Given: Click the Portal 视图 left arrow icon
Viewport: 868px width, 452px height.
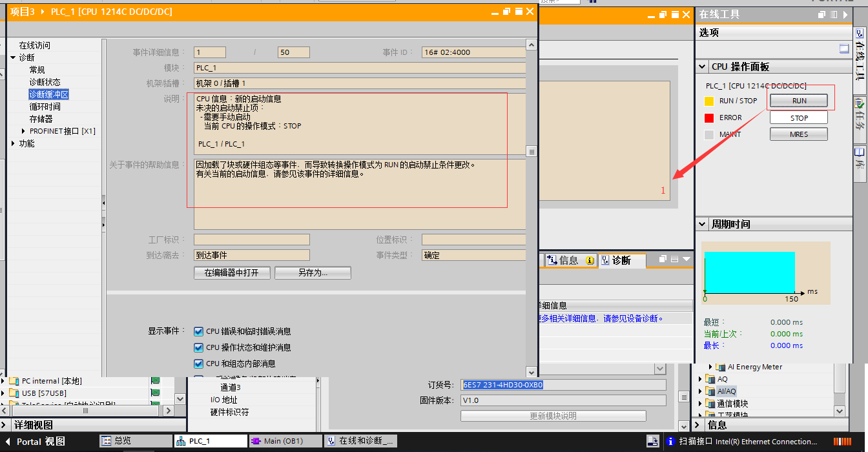Looking at the screenshot, I should pos(8,442).
